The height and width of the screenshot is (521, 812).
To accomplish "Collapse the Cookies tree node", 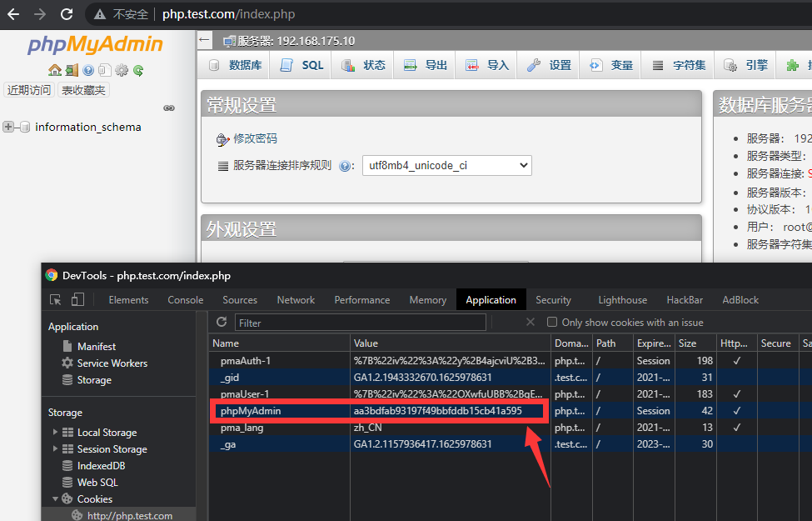I will (56, 498).
